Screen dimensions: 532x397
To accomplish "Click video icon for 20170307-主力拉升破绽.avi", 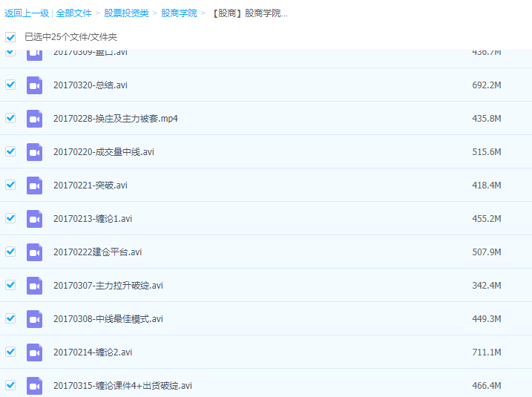I will pyautogui.click(x=34, y=285).
